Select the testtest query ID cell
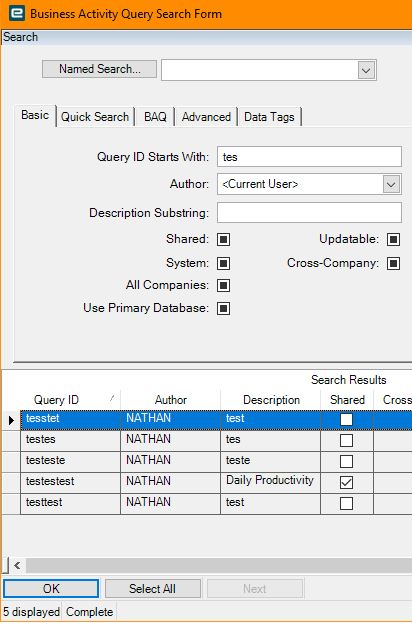This screenshot has height=626, width=412. coord(70,503)
